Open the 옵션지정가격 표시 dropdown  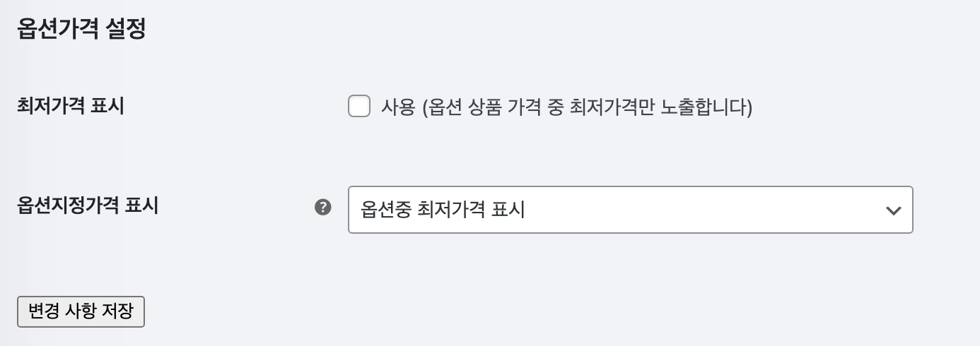point(631,210)
